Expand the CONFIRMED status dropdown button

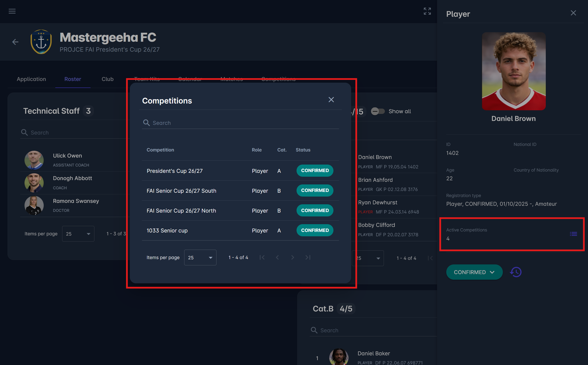[474, 272]
